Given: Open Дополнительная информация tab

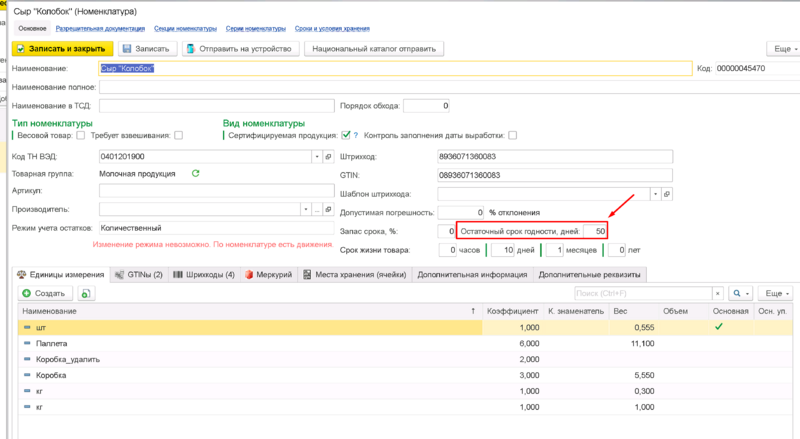Looking at the screenshot, I should coord(472,275).
